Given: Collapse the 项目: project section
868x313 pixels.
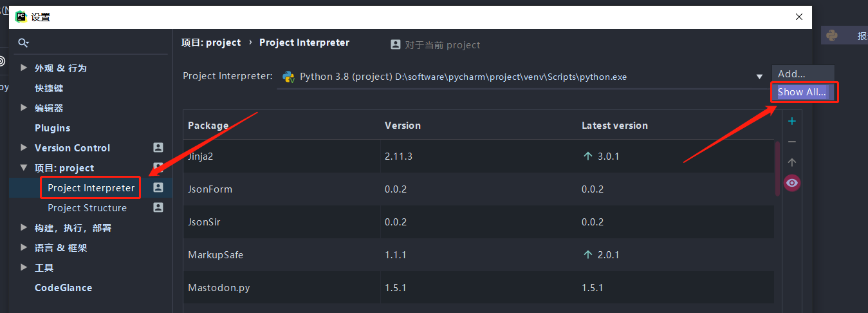Looking at the screenshot, I should (24, 167).
